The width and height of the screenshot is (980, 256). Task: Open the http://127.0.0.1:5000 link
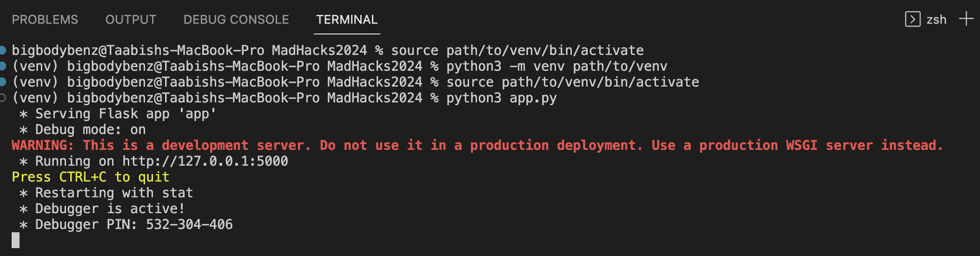[205, 161]
